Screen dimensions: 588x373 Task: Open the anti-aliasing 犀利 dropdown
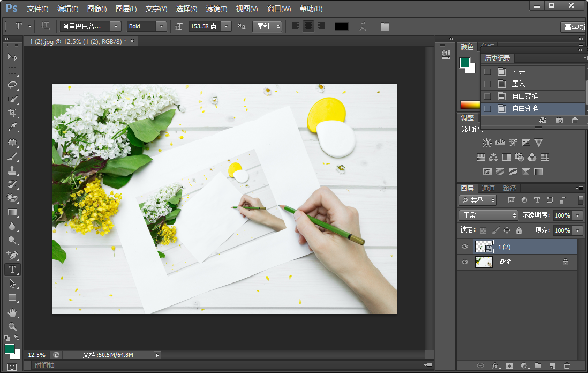coord(267,26)
